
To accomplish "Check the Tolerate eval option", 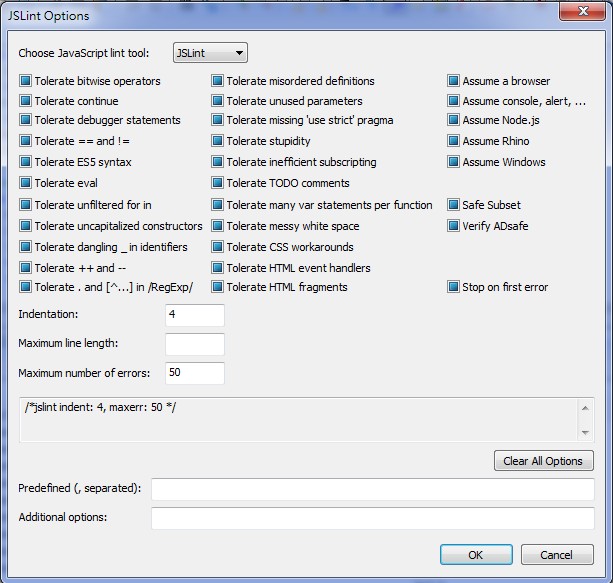I will pyautogui.click(x=25, y=183).
